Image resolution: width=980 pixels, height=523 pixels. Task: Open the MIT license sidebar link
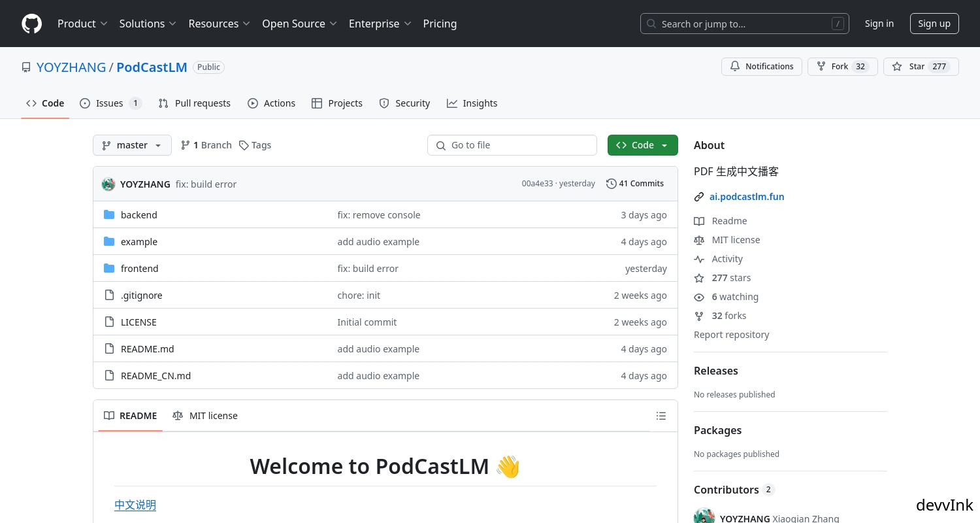pyautogui.click(x=727, y=240)
